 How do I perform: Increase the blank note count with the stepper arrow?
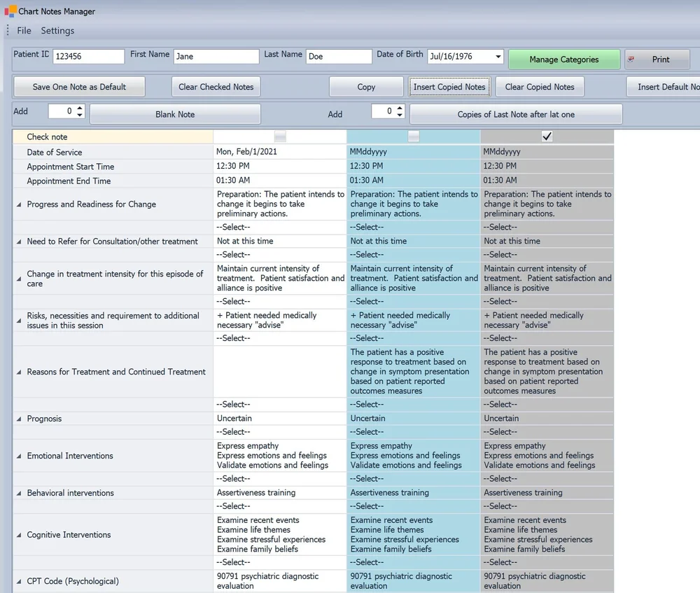click(x=79, y=109)
